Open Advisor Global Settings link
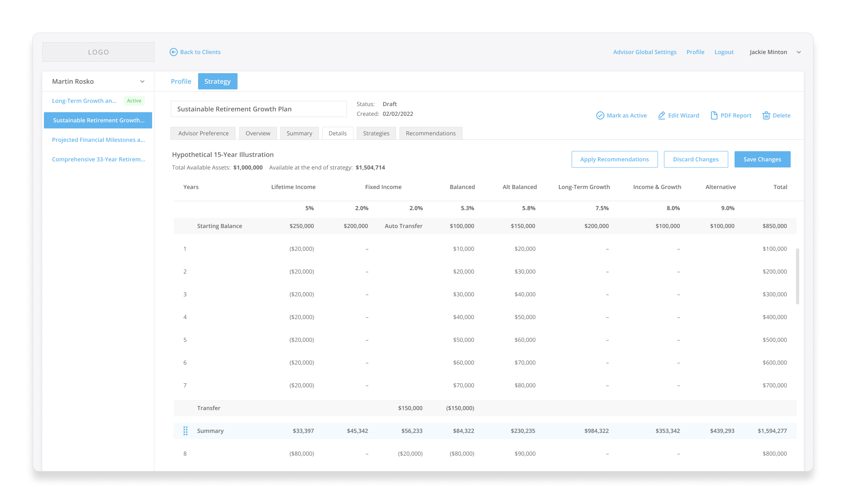 coord(645,52)
